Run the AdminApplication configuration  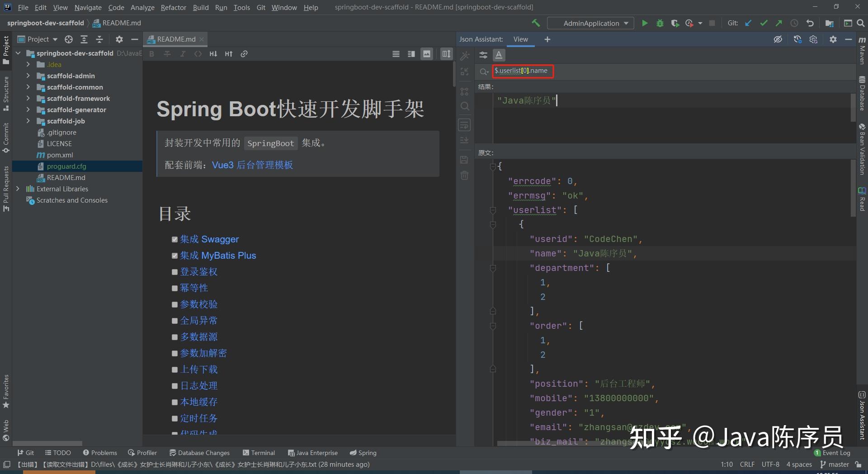(645, 23)
